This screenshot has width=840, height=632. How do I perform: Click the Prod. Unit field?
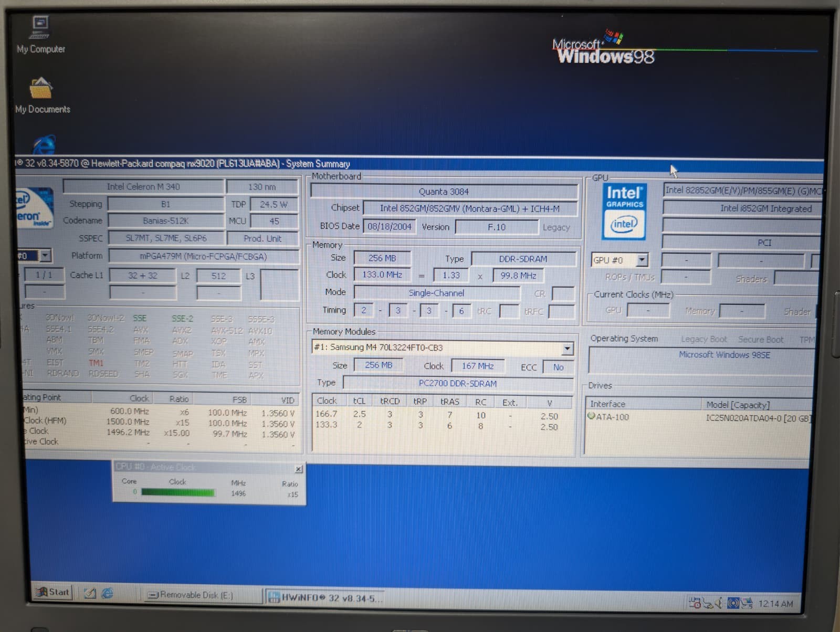point(262,238)
